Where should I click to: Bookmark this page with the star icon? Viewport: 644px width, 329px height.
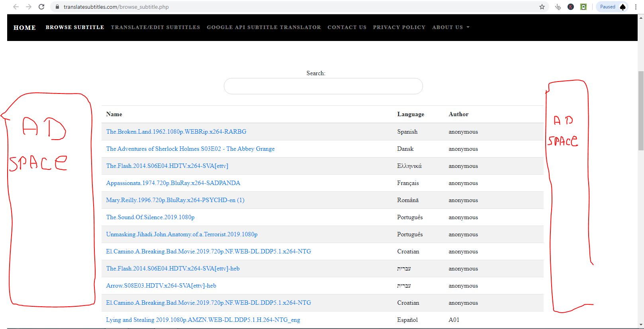pos(542,7)
